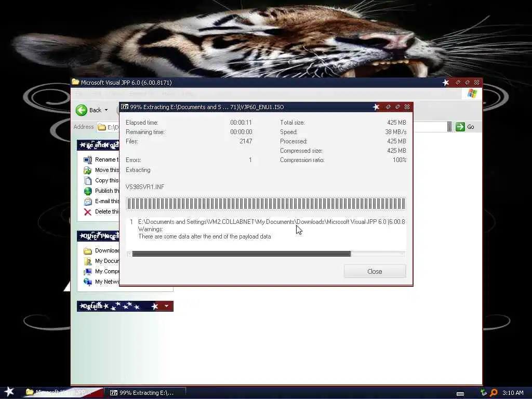Open the Back history dropdown arrow
This screenshot has width=532, height=399.
click(106, 110)
